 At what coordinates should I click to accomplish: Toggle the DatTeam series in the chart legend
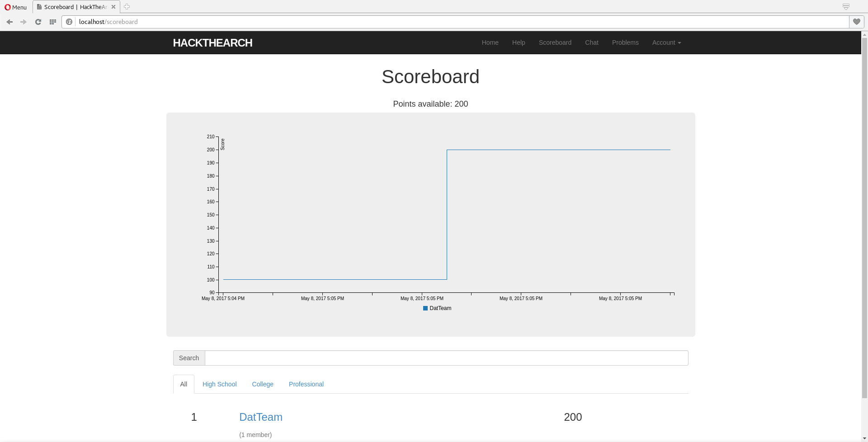(x=437, y=308)
